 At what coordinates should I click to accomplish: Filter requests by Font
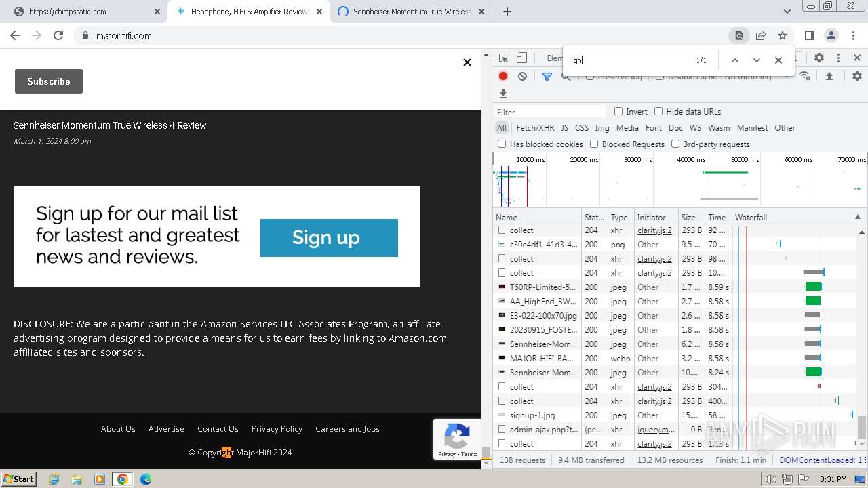[x=654, y=127]
